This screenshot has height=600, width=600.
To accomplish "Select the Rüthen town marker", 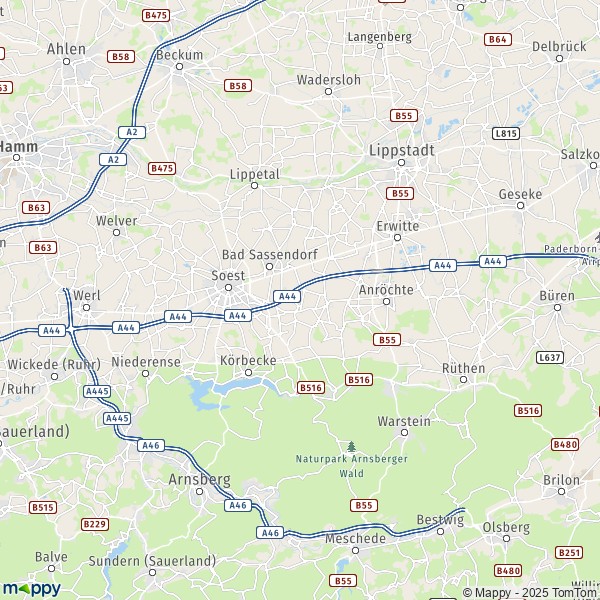I will tap(463, 380).
